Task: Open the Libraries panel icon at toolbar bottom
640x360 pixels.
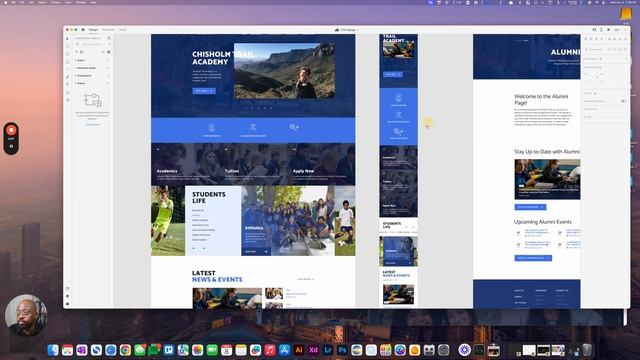Action: click(67, 288)
